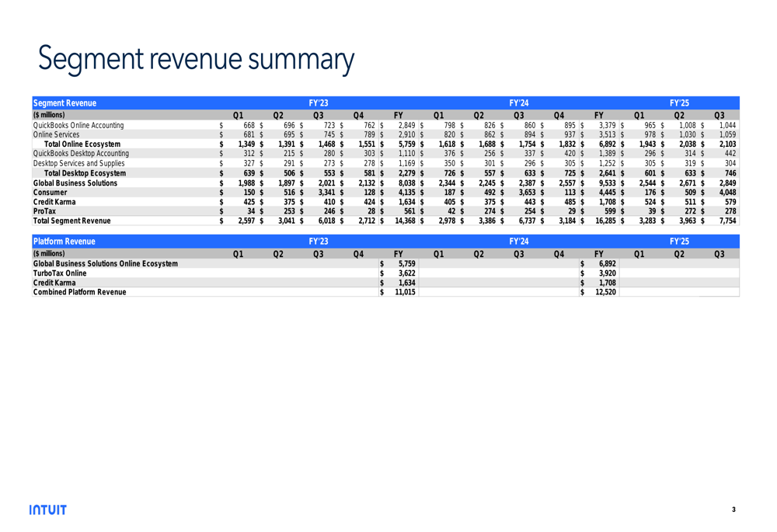
Task: Click the total segment revenue value 3,184
Action: tap(567, 221)
